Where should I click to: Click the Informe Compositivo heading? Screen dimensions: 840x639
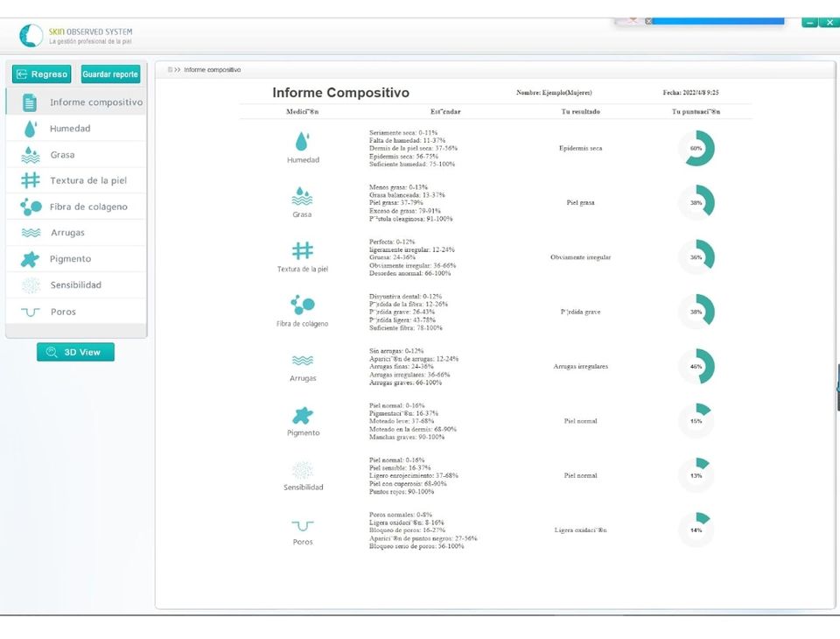340,93
